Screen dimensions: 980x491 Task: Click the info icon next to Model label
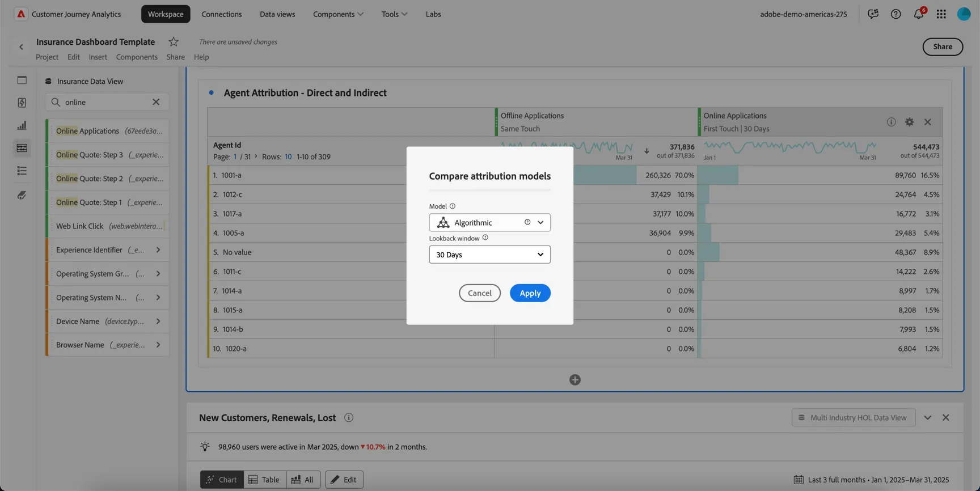point(453,206)
